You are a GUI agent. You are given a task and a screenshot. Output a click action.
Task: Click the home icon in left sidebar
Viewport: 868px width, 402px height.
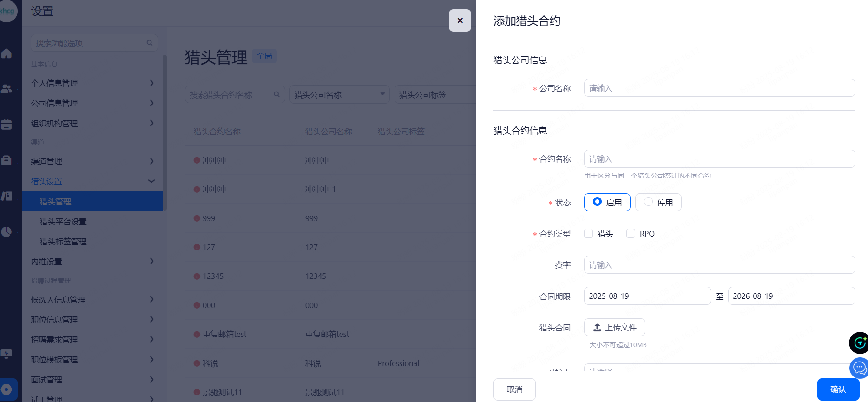coord(7,53)
